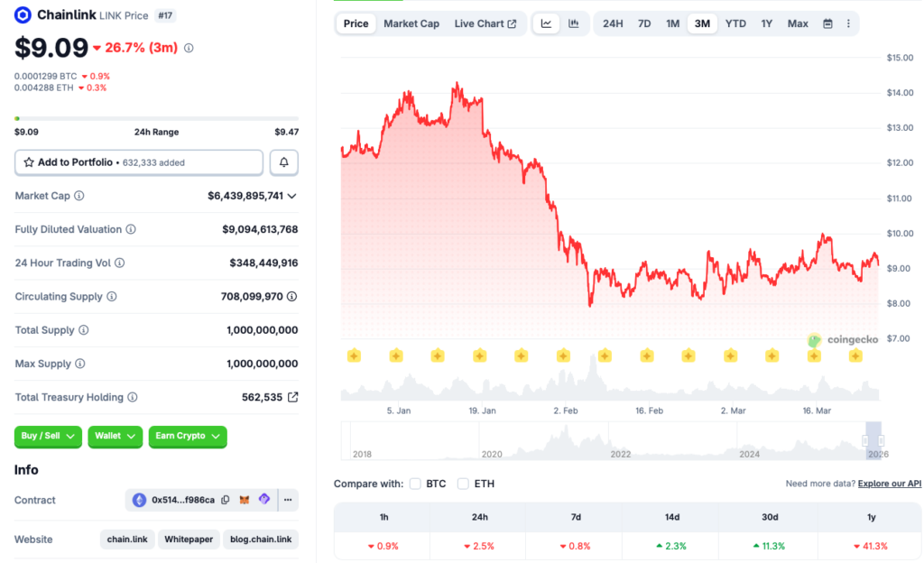Copy the contract address 0x514...f986ca

tap(226, 500)
